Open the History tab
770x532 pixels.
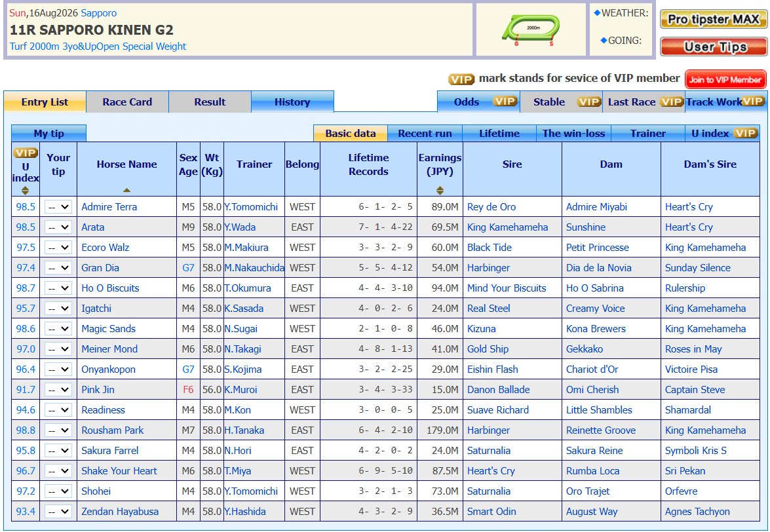tap(292, 102)
